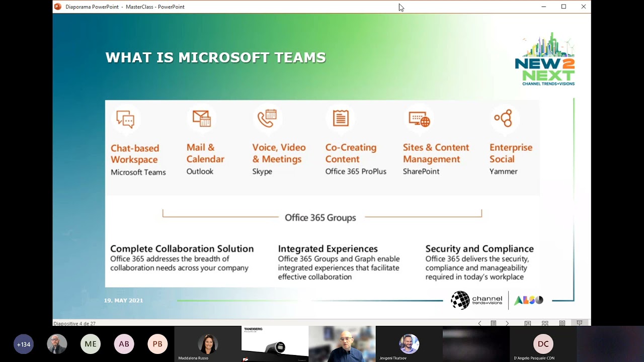Select Maddalena Russo's participant tile
This screenshot has height=362, width=644.
click(x=208, y=344)
